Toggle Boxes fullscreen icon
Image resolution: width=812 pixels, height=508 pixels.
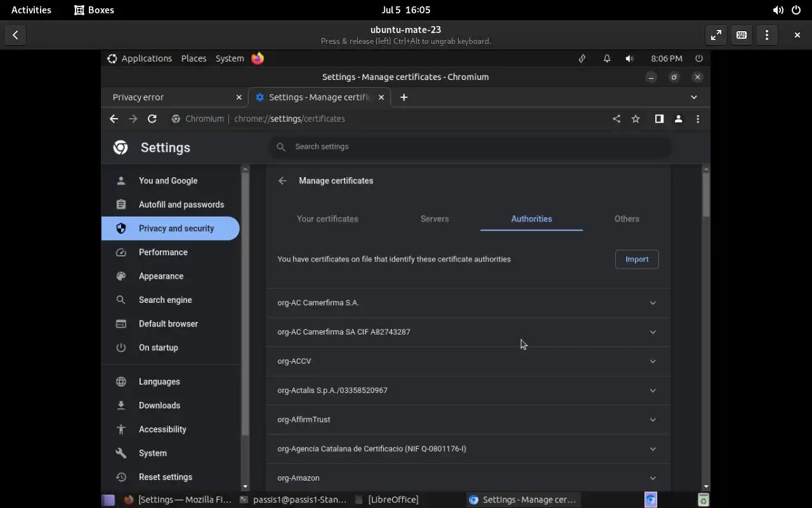(x=716, y=35)
